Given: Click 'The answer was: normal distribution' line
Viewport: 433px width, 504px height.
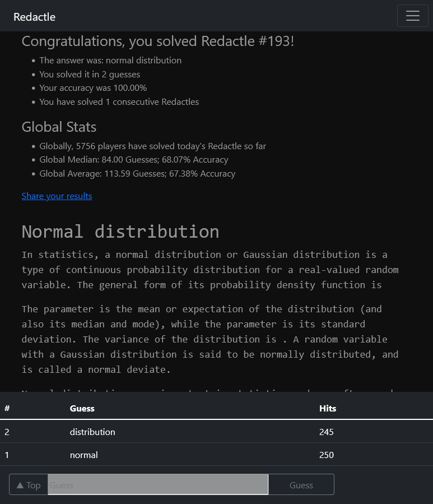Looking at the screenshot, I should point(110,61).
